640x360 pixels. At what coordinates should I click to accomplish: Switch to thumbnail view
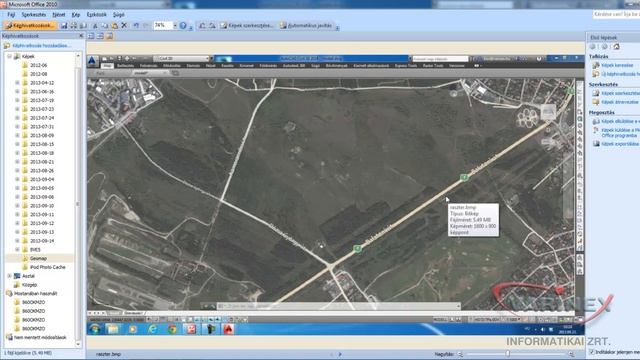pyautogui.click(x=91, y=36)
